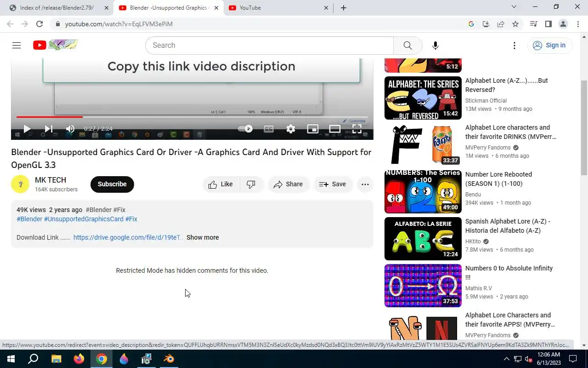Image resolution: width=588 pixels, height=368 pixels.
Task: Open Alphabet Lore But Reversed thumbnail
Action: point(423,98)
